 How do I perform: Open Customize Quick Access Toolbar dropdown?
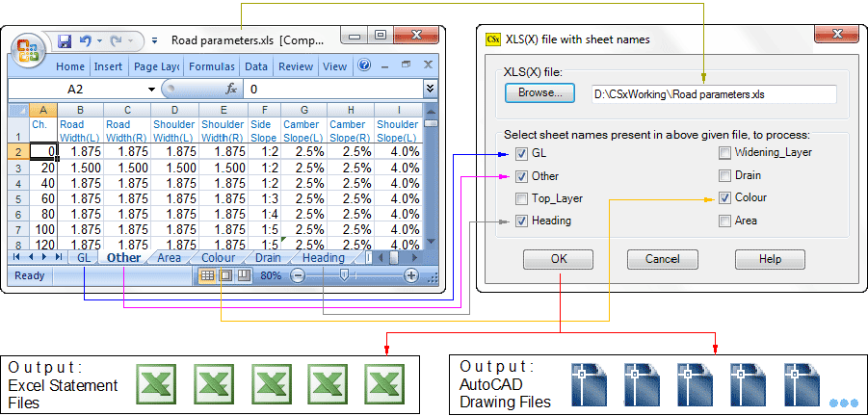pos(154,41)
